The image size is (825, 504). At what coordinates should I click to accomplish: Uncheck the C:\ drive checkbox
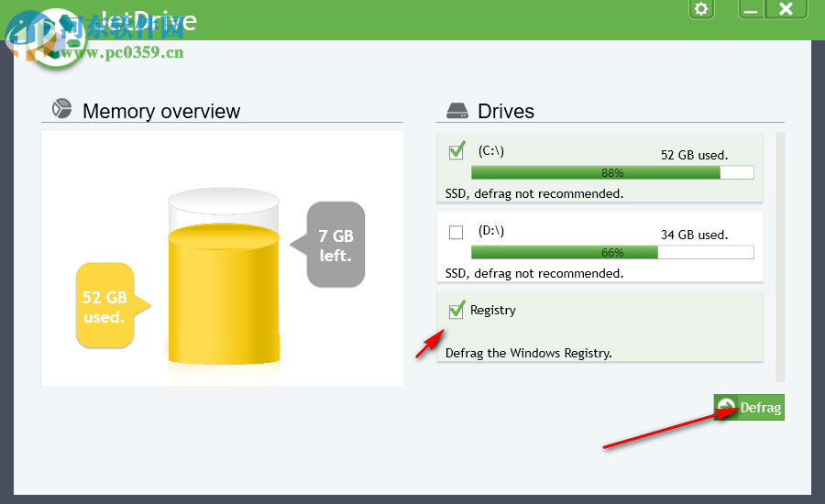point(456,151)
